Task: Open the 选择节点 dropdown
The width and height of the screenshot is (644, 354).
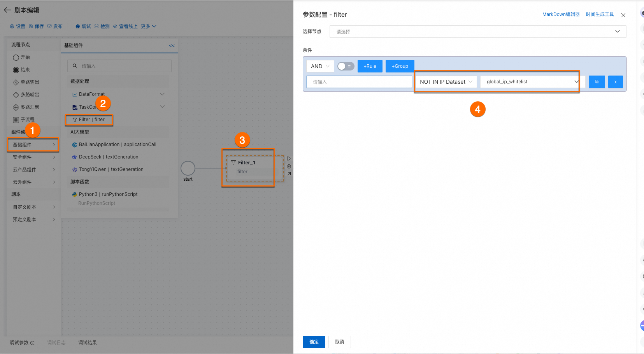Action: [x=478, y=32]
